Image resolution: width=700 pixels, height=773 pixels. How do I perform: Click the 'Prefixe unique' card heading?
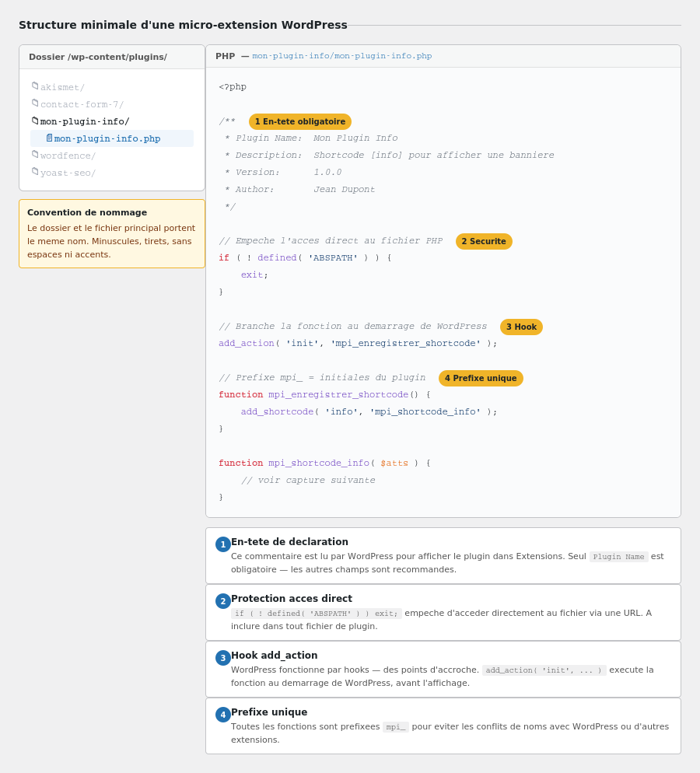[269, 712]
